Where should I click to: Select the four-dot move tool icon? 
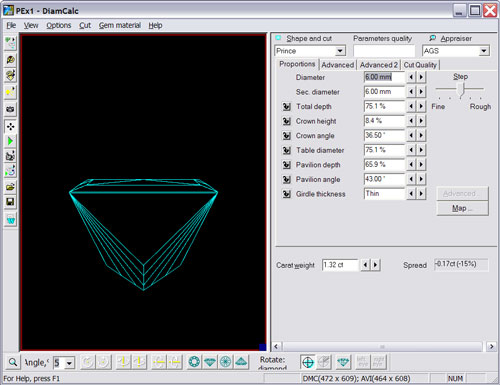coord(10,127)
